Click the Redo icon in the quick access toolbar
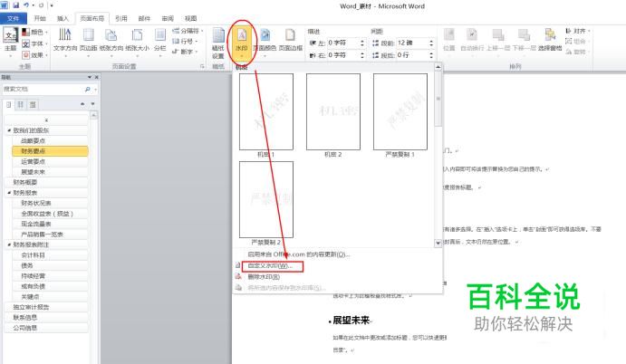 (41, 5)
